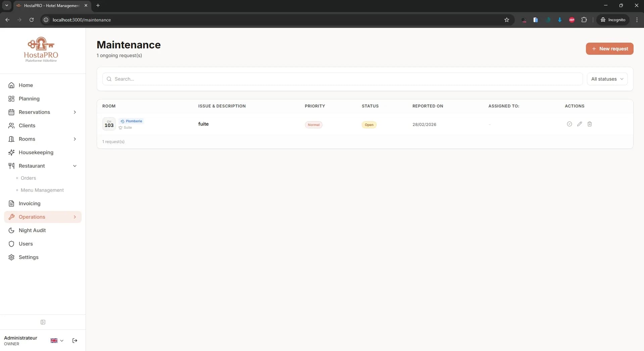Edit the fuite maintenance request
Screen dimensions: 644x351
coord(580,124)
